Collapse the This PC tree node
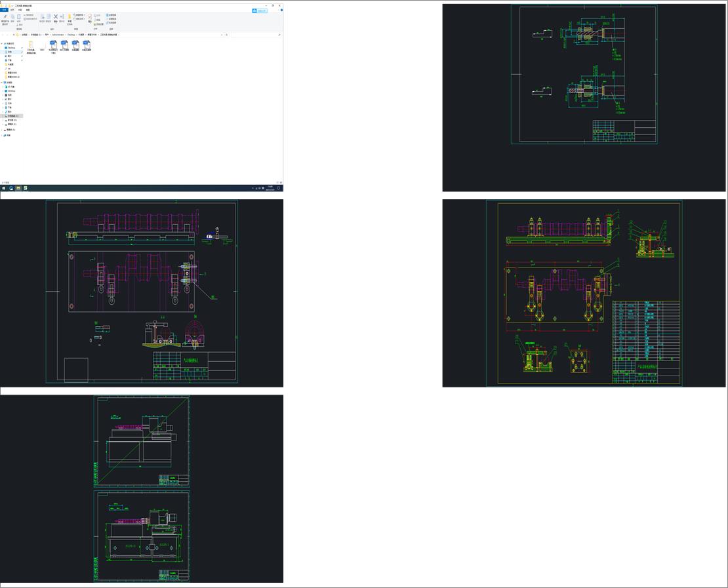Viewport: 728px width, 588px height. pos(2,83)
